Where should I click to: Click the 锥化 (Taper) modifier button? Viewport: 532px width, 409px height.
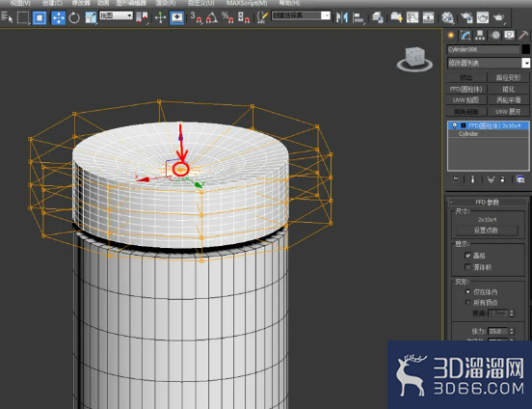508,89
